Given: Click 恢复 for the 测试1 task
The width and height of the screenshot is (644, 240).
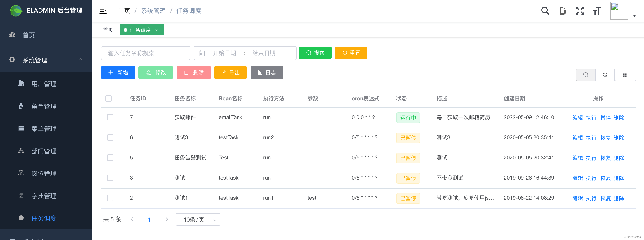Looking at the screenshot, I should (605, 198).
